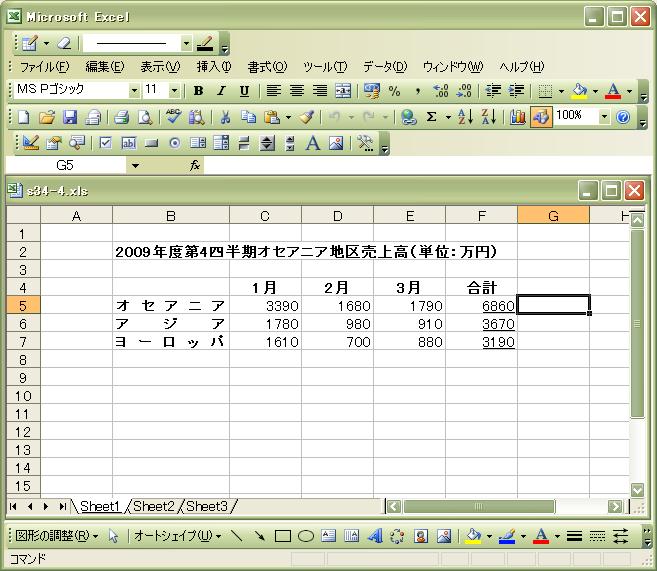
Task: Switch to Sheet2 tab
Action: point(153,506)
